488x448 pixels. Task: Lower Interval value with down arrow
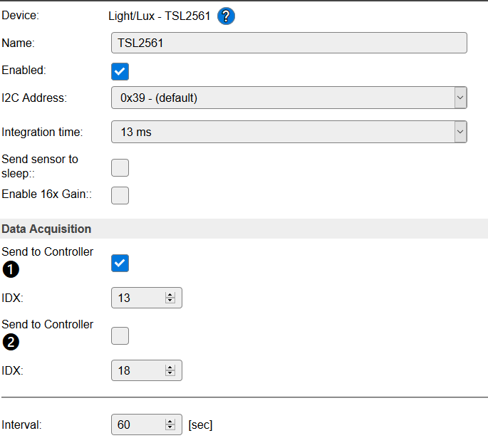[170, 428]
